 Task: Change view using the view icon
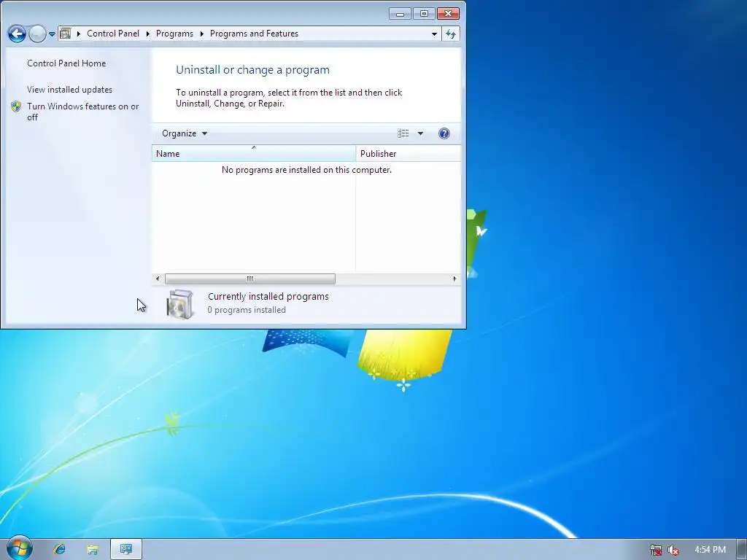tap(403, 133)
